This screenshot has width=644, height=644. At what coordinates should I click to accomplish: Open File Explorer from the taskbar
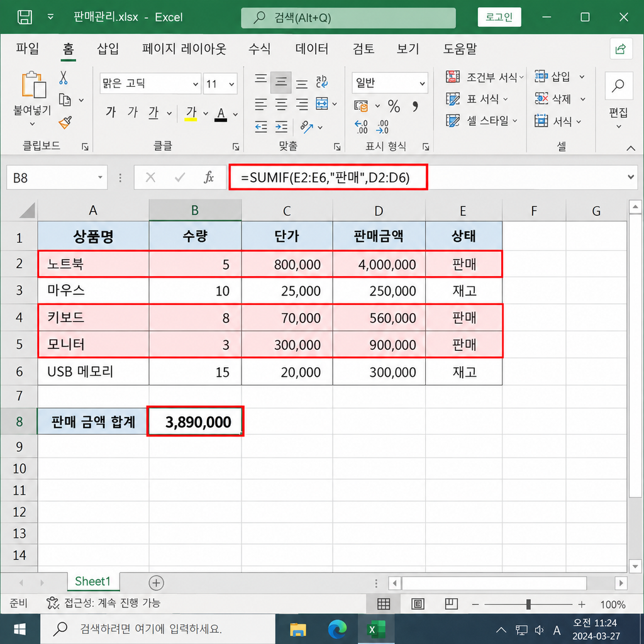tap(298, 629)
